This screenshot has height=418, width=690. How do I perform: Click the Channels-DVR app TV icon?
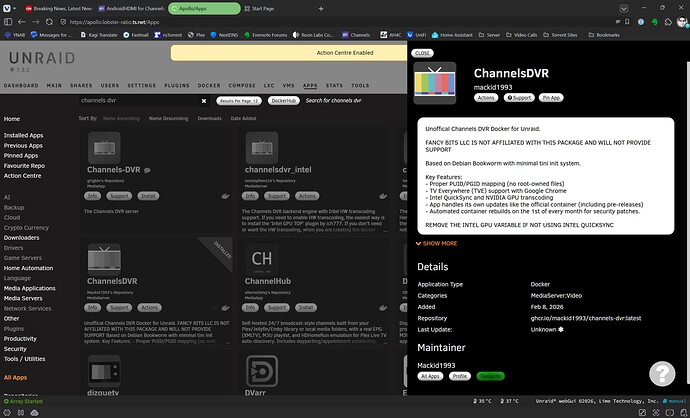tap(104, 148)
